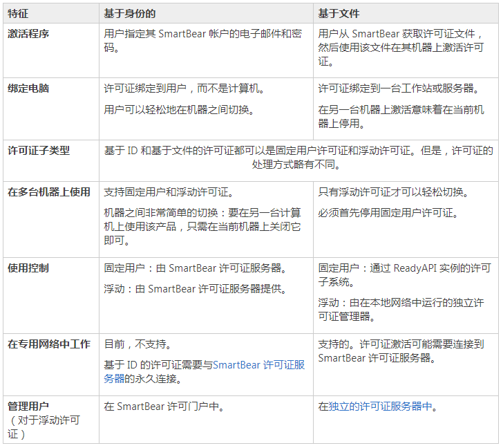This screenshot has width=503, height=448.
Task: Click the text 浮动：由在本地网络中运行的独立许可证管理器
Action: (401, 309)
